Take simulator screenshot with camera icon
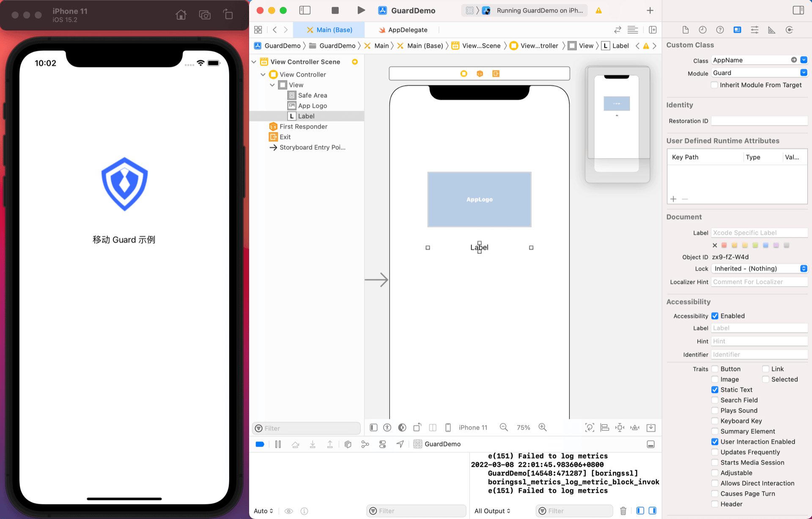Viewport: 812px width, 519px height. pyautogui.click(x=205, y=15)
